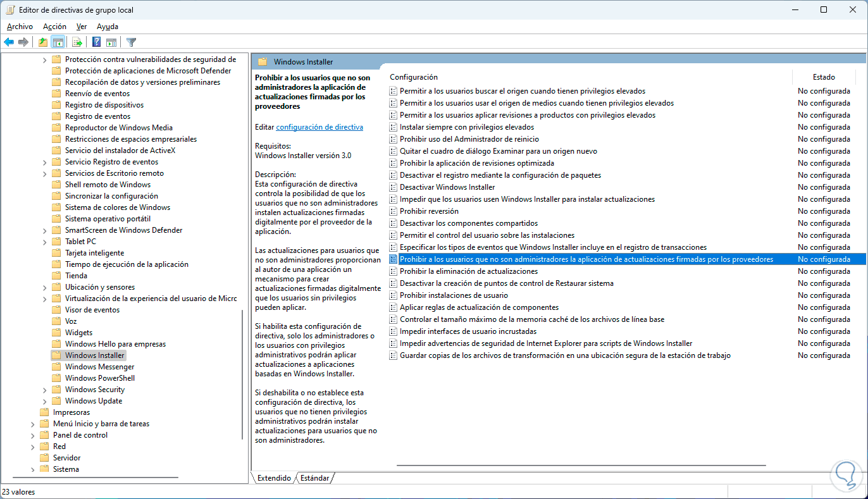Expand Ubicación y sensores node
The height and width of the screenshot is (499, 868).
click(x=44, y=287)
